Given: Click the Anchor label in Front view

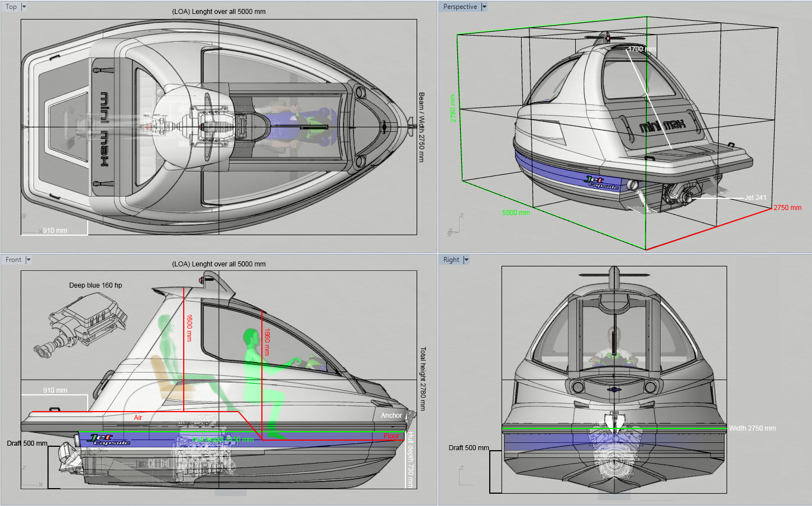Looking at the screenshot, I should (x=391, y=416).
